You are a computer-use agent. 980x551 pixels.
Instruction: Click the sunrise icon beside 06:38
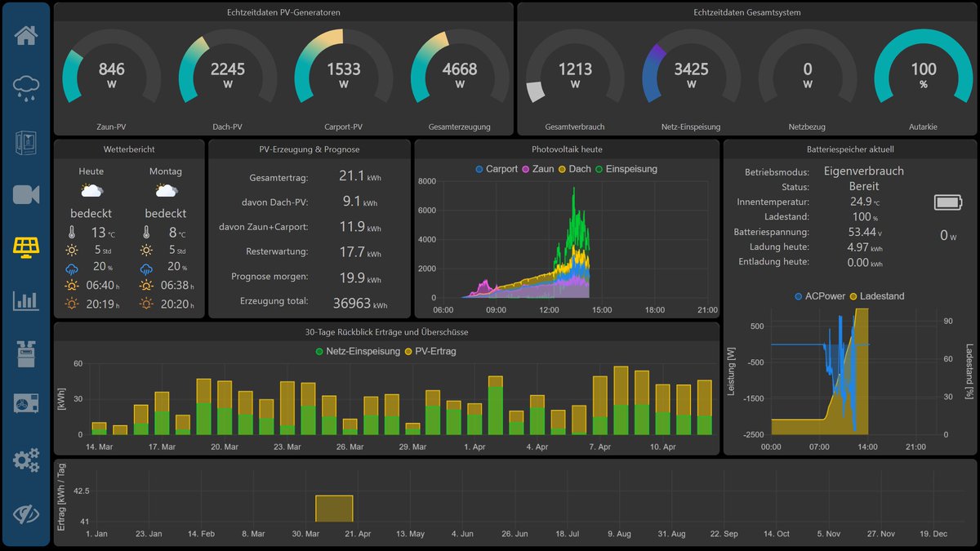pyautogui.click(x=146, y=286)
